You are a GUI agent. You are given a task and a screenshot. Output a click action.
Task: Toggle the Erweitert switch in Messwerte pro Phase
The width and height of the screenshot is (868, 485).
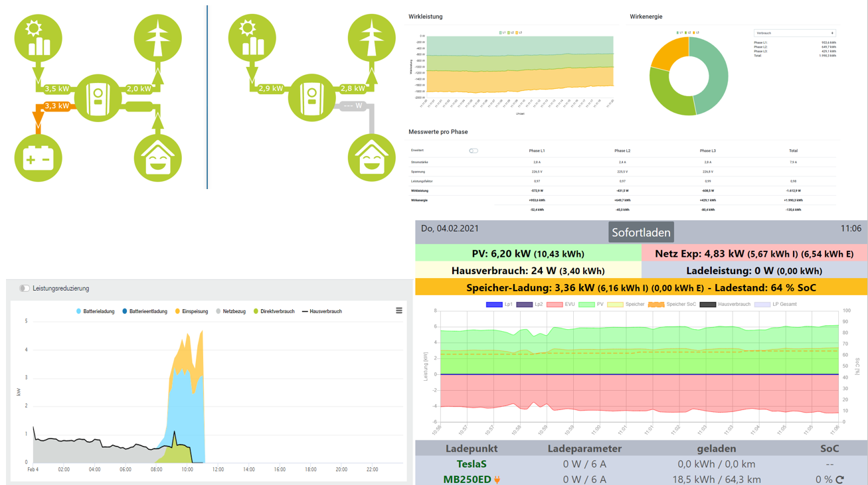coord(474,151)
